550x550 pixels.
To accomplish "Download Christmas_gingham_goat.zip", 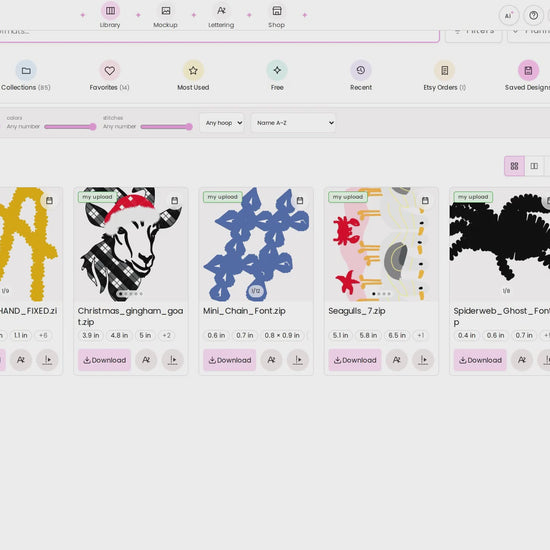I will pos(105,360).
